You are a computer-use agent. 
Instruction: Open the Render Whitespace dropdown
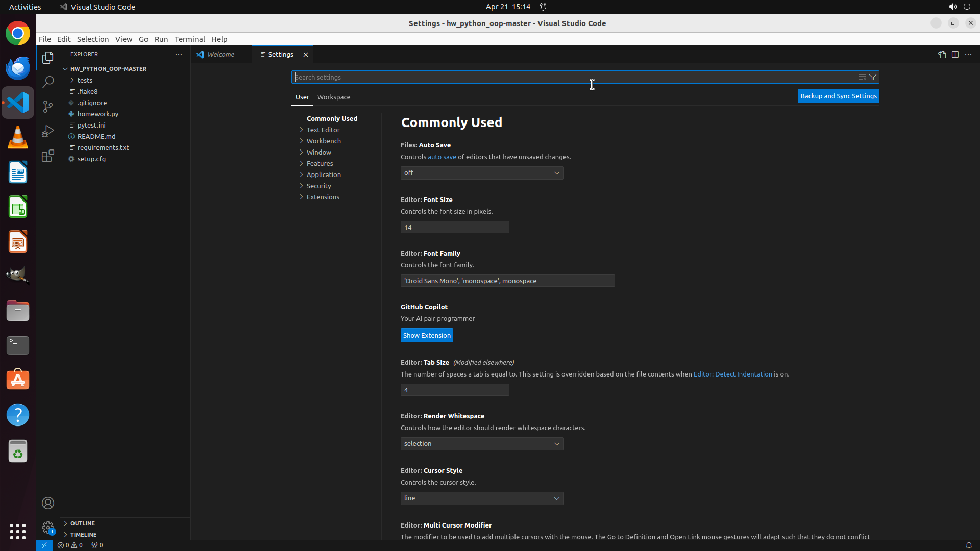pyautogui.click(x=482, y=444)
